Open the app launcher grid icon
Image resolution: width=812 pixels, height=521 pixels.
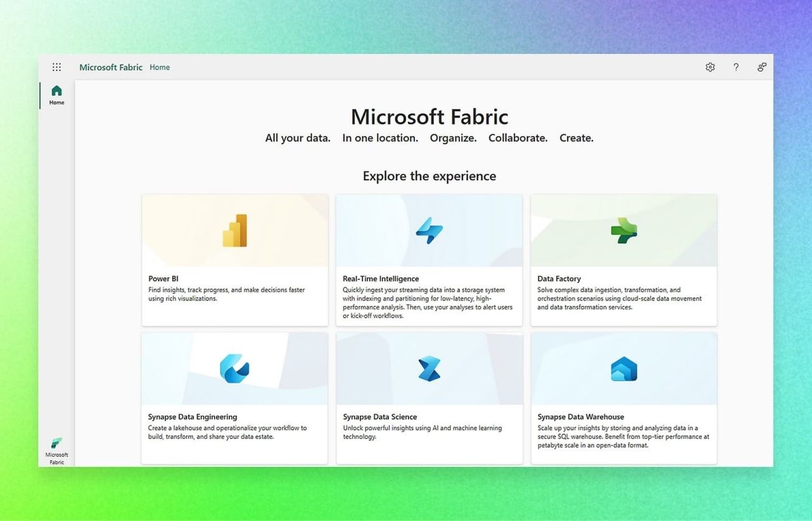coord(56,67)
